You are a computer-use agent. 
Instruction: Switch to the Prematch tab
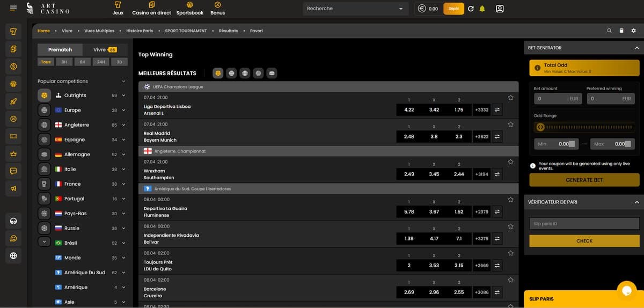[x=60, y=49]
